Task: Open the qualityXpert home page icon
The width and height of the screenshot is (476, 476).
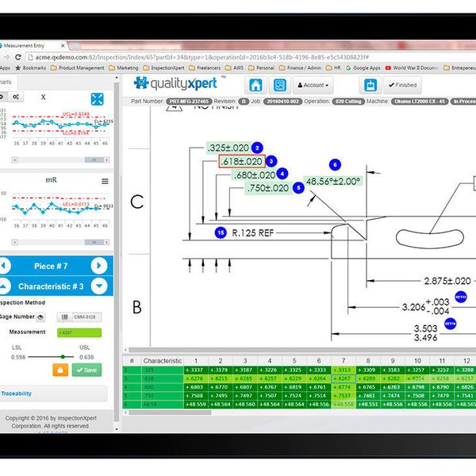Action: (x=255, y=86)
